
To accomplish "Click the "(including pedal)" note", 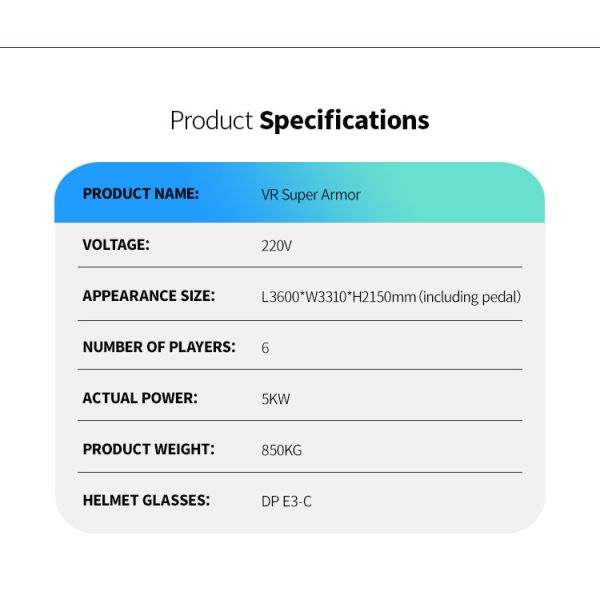I will [470, 297].
